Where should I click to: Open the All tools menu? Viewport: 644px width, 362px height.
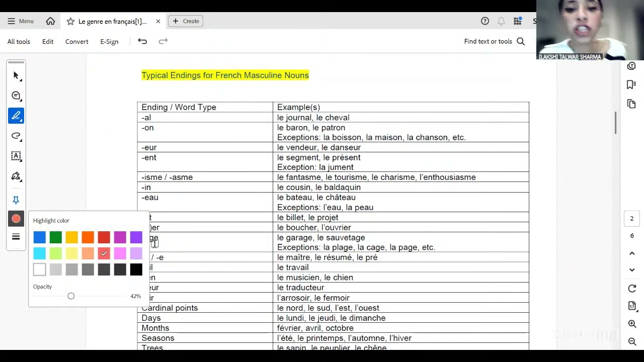click(19, 42)
